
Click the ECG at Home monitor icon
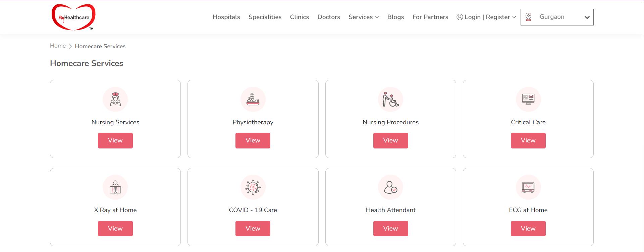[x=528, y=187]
